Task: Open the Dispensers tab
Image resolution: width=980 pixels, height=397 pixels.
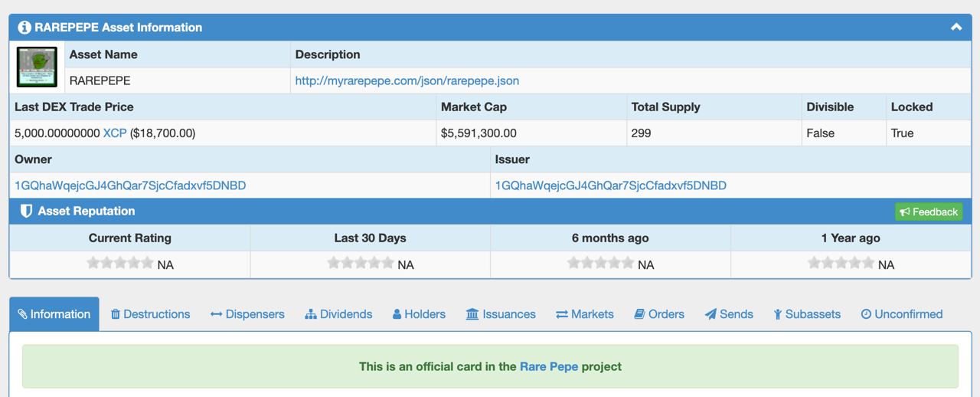Action: pos(247,314)
